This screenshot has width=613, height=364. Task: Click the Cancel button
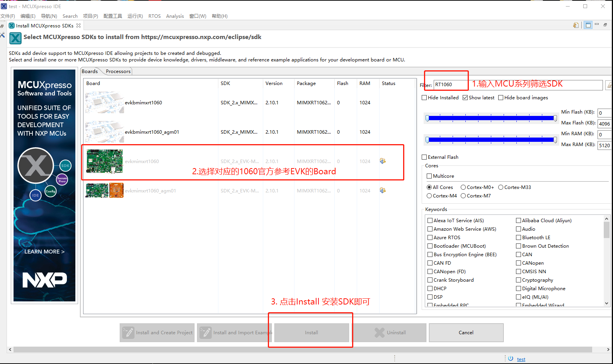coord(466,333)
